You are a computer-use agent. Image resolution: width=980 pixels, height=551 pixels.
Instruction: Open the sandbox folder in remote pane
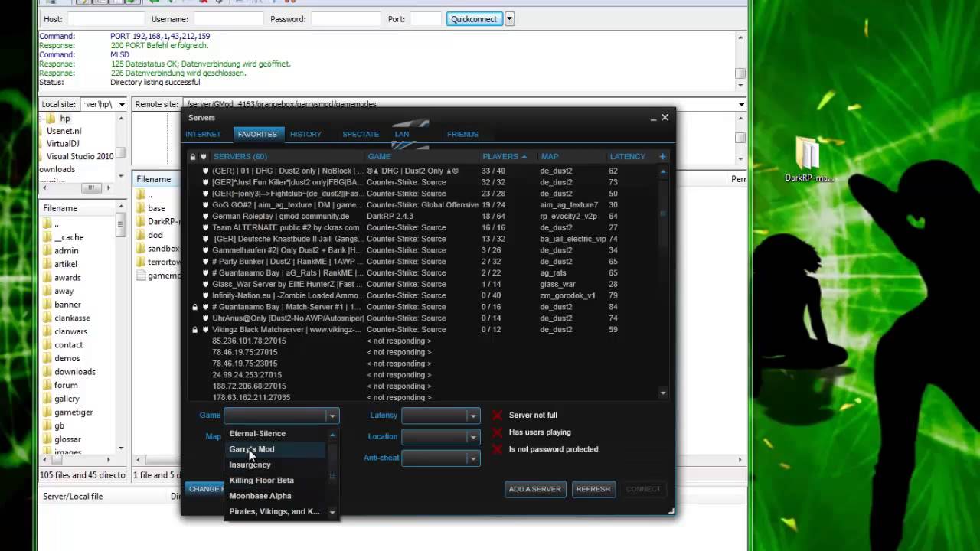163,249
